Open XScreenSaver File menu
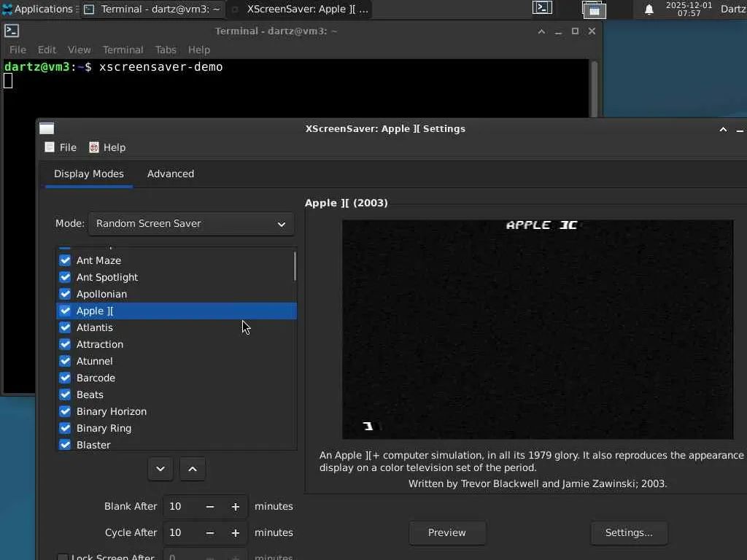This screenshot has height=560, width=747. (x=61, y=147)
